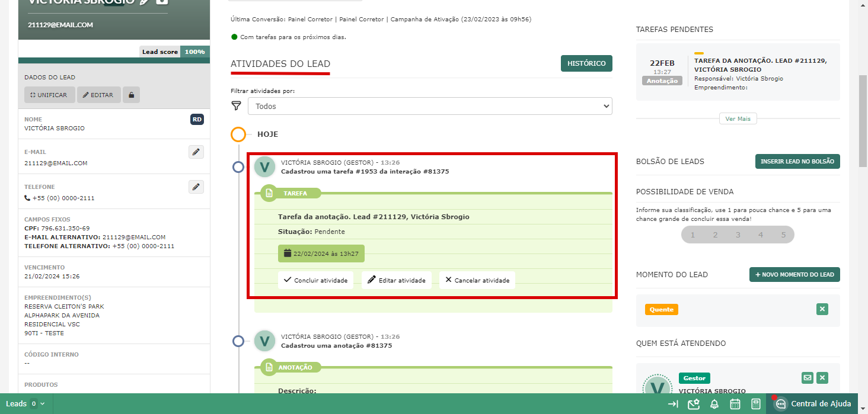Click the envelope icon on the Gestor card
The height and width of the screenshot is (414, 868).
click(x=807, y=378)
